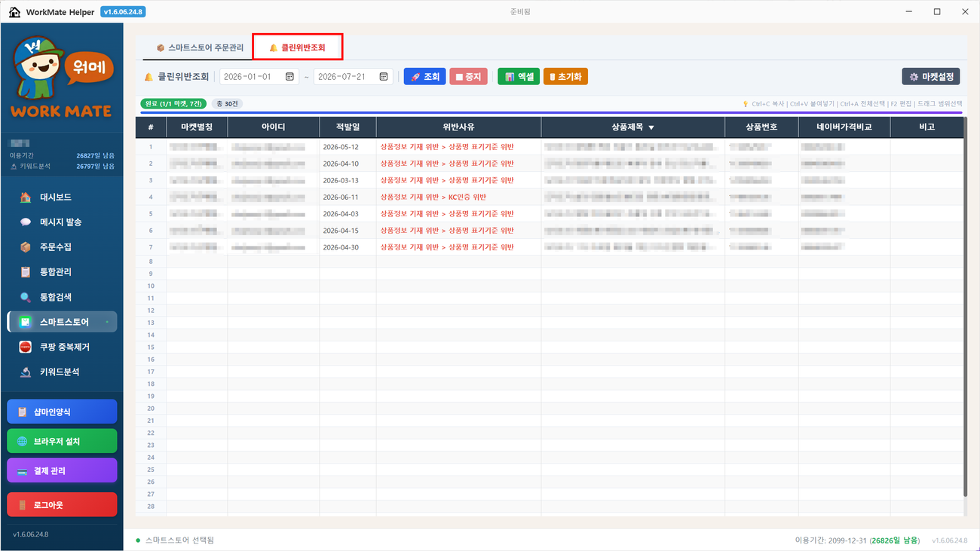Image resolution: width=980 pixels, height=551 pixels.
Task: Click the microscope icon beside 키워드분석
Action: click(x=26, y=372)
